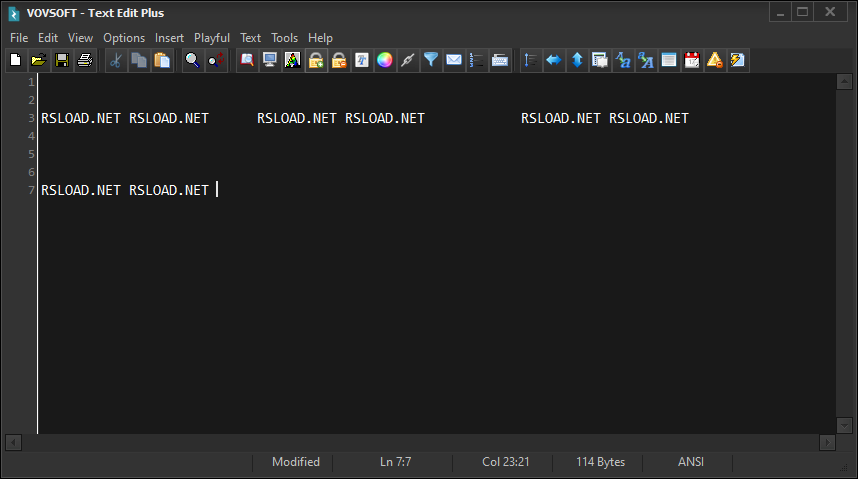The height and width of the screenshot is (479, 858).
Task: Open a file with the folder icon
Action: [x=38, y=60]
